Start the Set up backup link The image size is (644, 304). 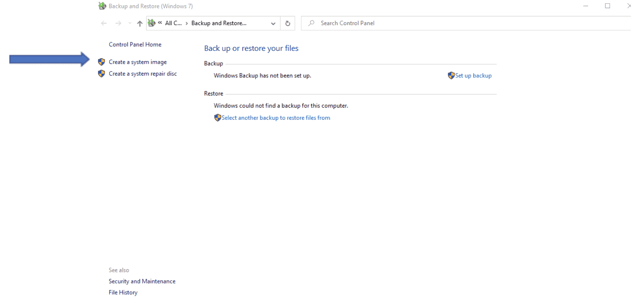(473, 76)
